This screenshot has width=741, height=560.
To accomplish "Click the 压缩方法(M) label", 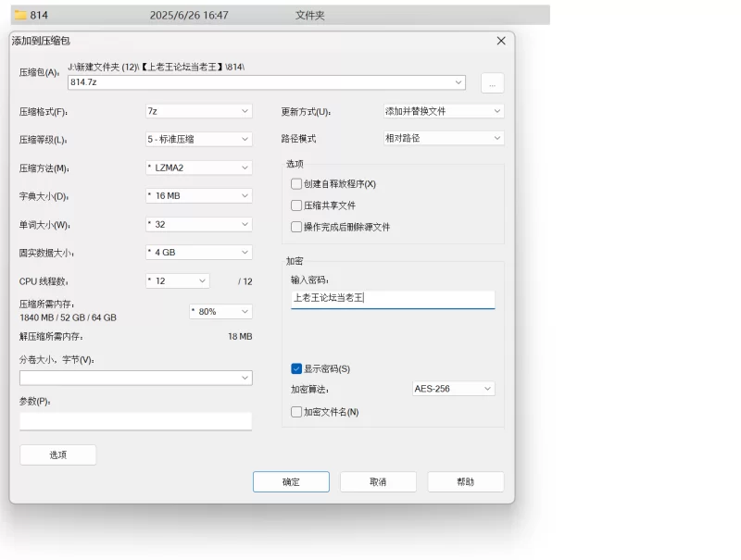I will 44,168.
